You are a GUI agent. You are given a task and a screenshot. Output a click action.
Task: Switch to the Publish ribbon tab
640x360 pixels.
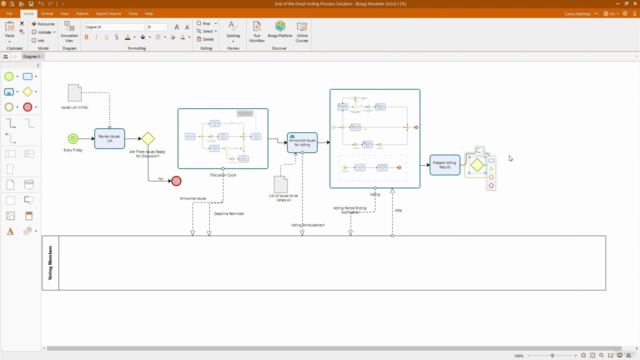click(x=82, y=13)
